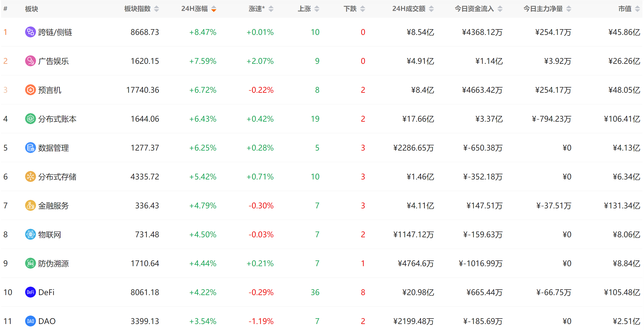644x330 pixels.
Task: Toggle 24H涨幅 sort order arrow
Action: pyautogui.click(x=214, y=9)
